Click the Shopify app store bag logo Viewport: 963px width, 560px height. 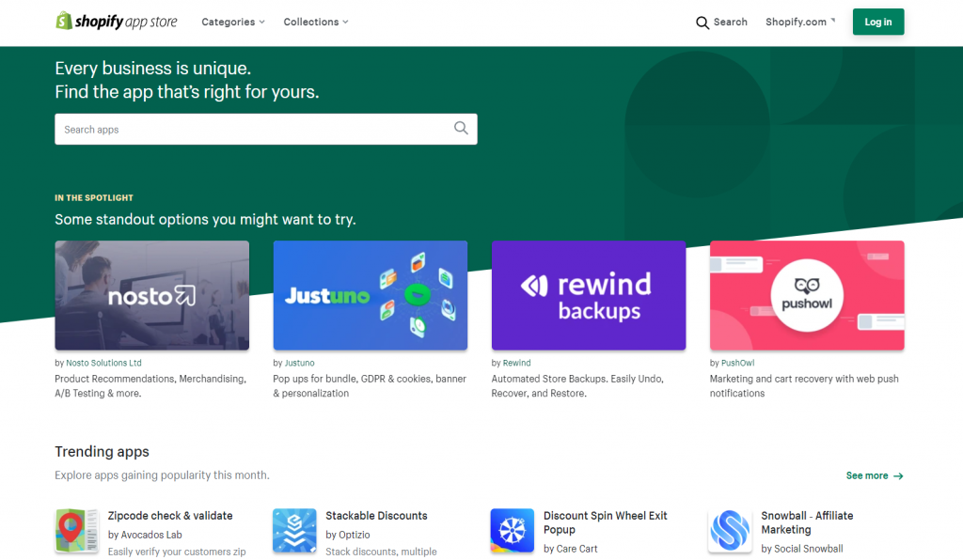[x=64, y=21]
